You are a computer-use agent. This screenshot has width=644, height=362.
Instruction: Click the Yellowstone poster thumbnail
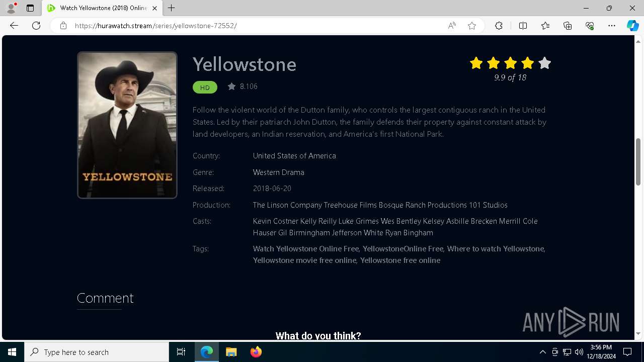pyautogui.click(x=127, y=125)
